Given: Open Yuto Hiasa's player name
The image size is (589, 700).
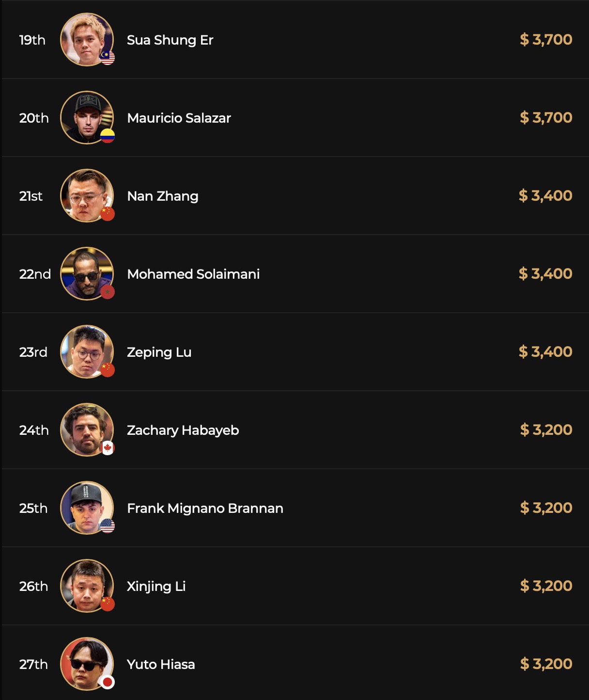Looking at the screenshot, I should tap(161, 664).
